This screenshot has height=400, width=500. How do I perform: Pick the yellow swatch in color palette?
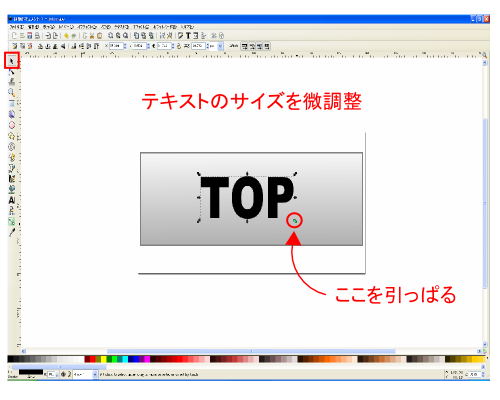[104, 359]
